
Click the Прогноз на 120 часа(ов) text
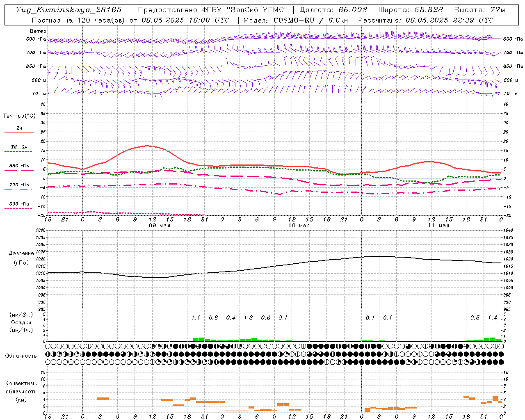click(x=79, y=20)
